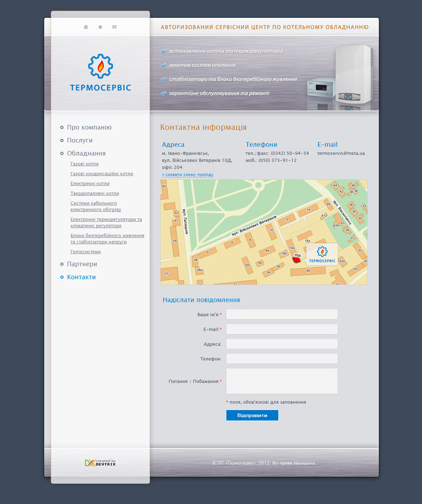Screen dimensions: 422x504
Task: Click the вул. Галицька street label on the map
Action: tap(186, 221)
